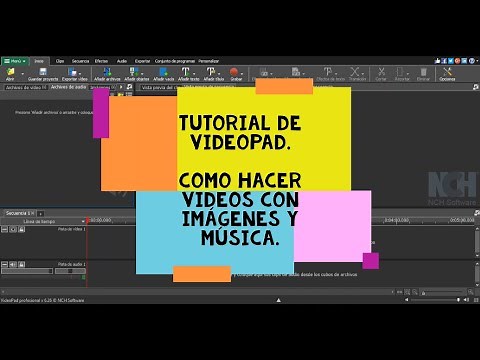Screen dimensions: 480x360
Task: Open the Personalizar ribbon tab
Action: pos(209,61)
